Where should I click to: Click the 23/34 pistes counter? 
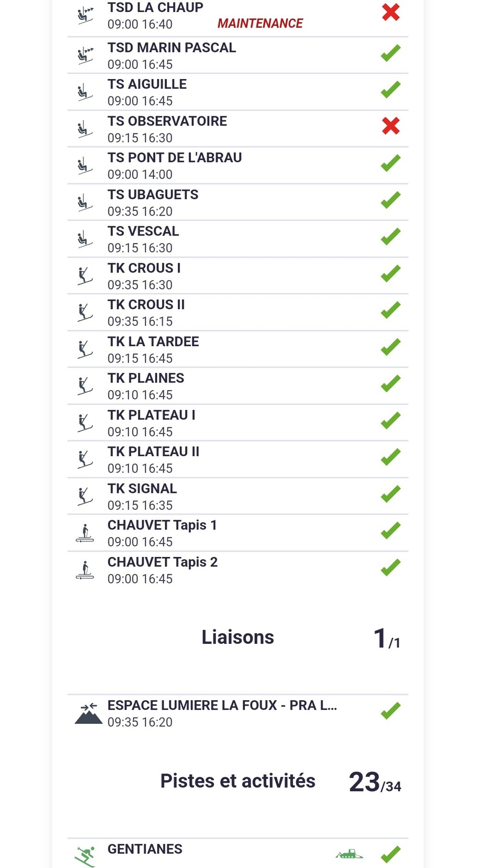coord(375,782)
